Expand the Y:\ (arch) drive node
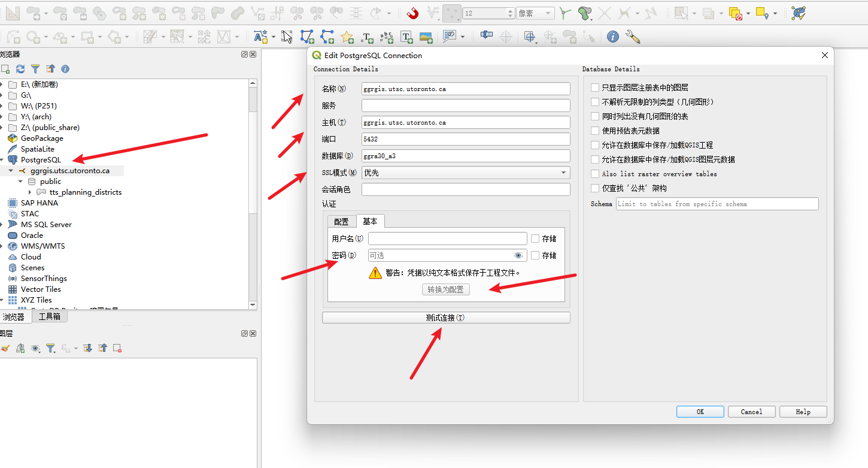This screenshot has height=468, width=868. 2,117
